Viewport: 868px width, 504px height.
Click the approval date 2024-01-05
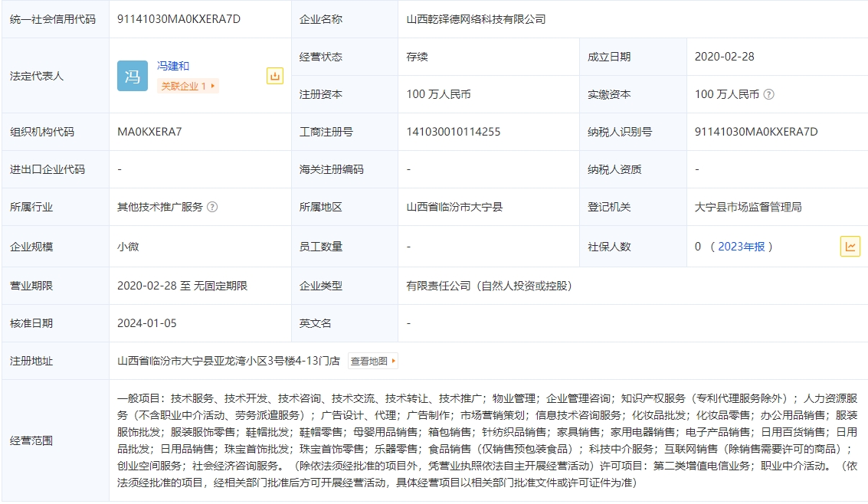pos(146,323)
